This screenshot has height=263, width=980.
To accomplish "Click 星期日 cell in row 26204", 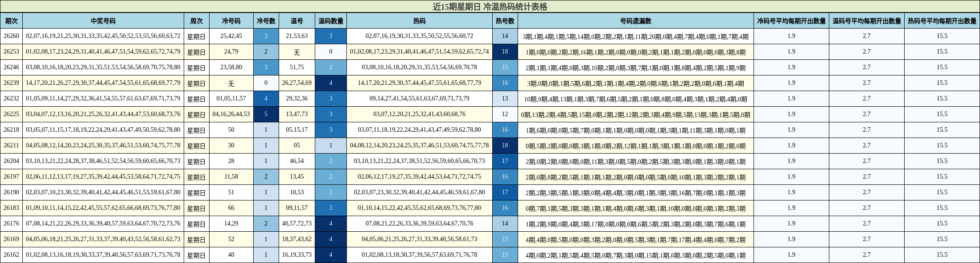I will click(x=197, y=161).
